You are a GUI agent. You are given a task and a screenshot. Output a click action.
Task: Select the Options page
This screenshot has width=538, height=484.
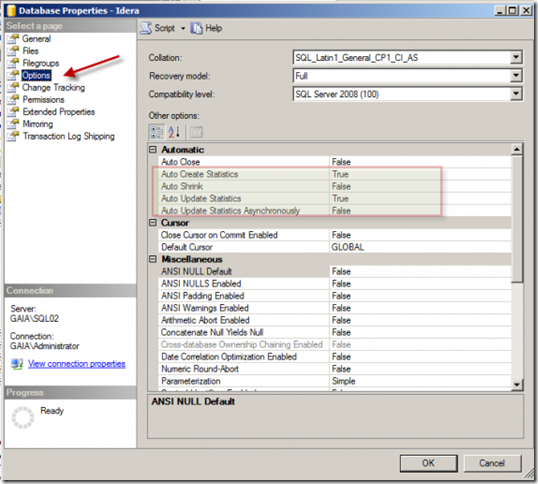click(36, 75)
